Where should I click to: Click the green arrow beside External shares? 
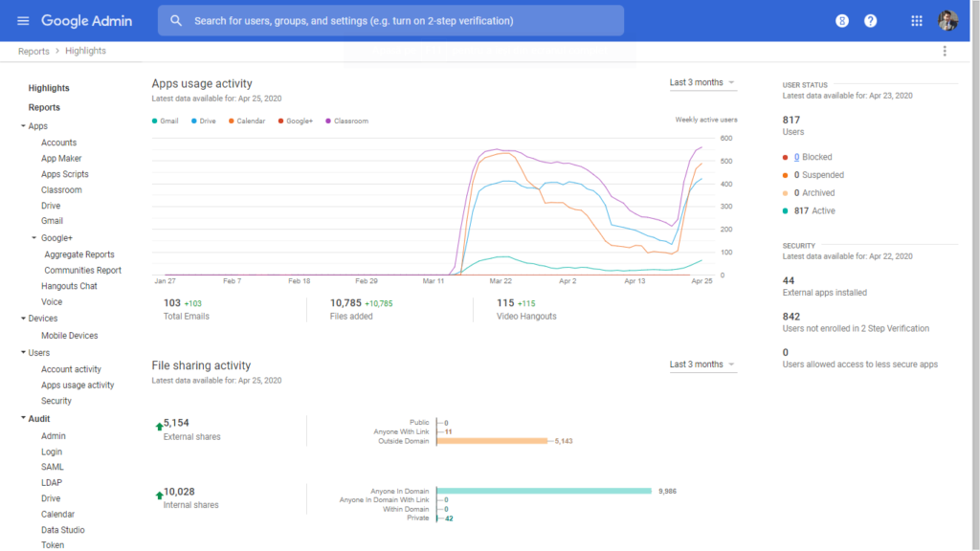tap(160, 427)
